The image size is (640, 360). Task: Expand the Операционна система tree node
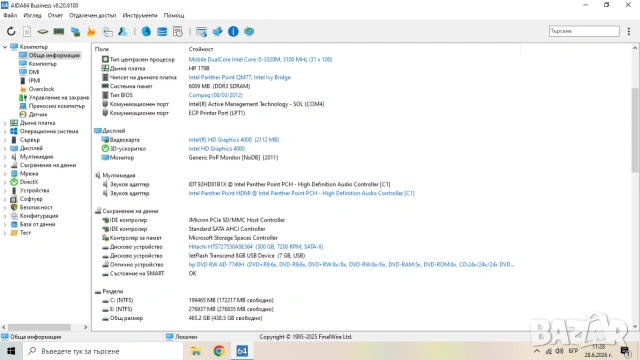5,131
